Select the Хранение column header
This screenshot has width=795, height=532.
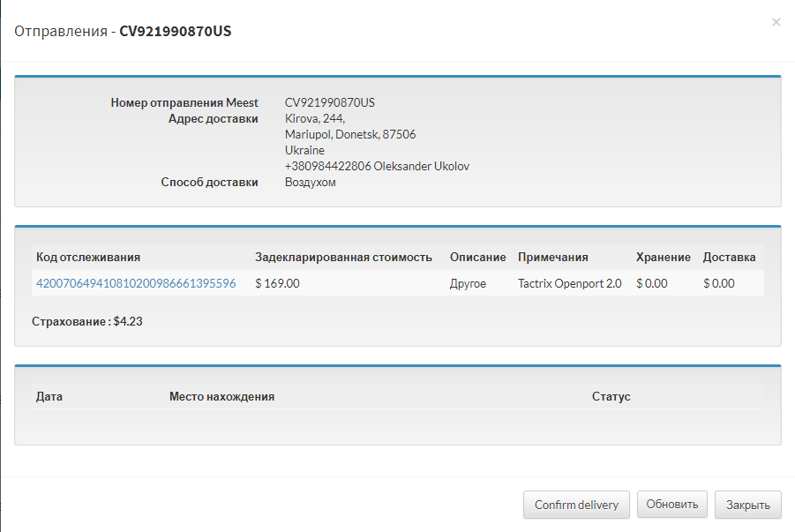[663, 257]
